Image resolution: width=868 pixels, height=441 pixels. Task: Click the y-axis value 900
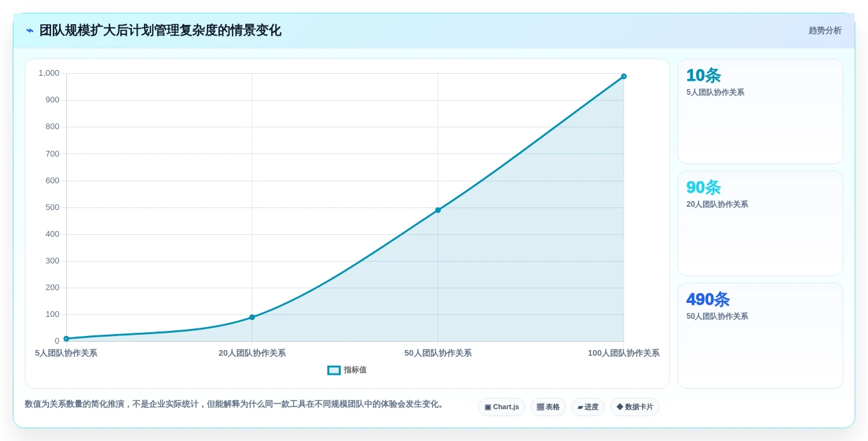(x=52, y=100)
